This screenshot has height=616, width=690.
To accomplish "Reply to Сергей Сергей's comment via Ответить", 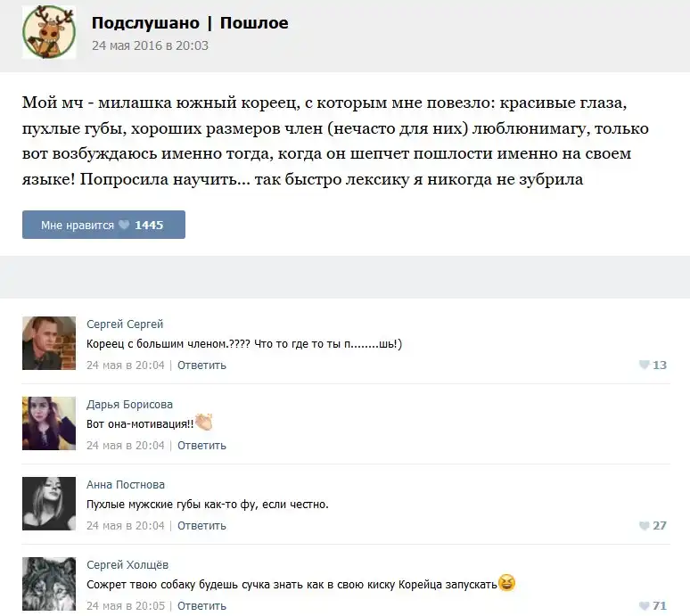I will point(202,365).
